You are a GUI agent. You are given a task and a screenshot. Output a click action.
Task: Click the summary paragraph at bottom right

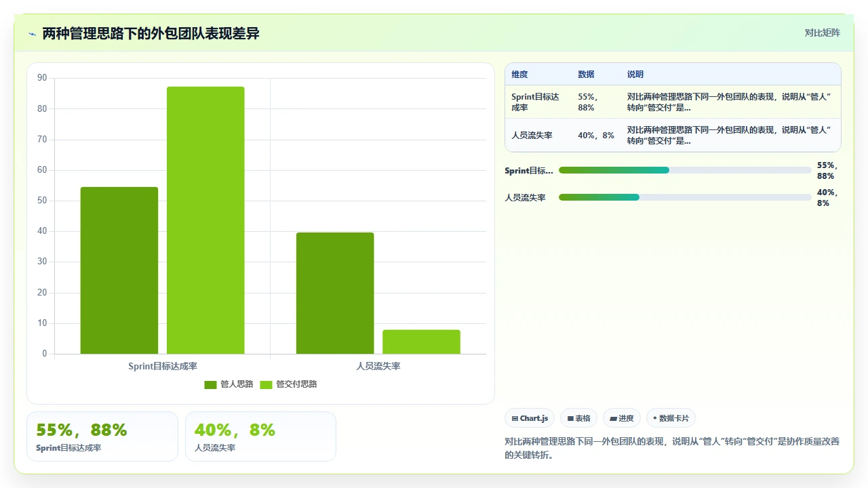672,448
